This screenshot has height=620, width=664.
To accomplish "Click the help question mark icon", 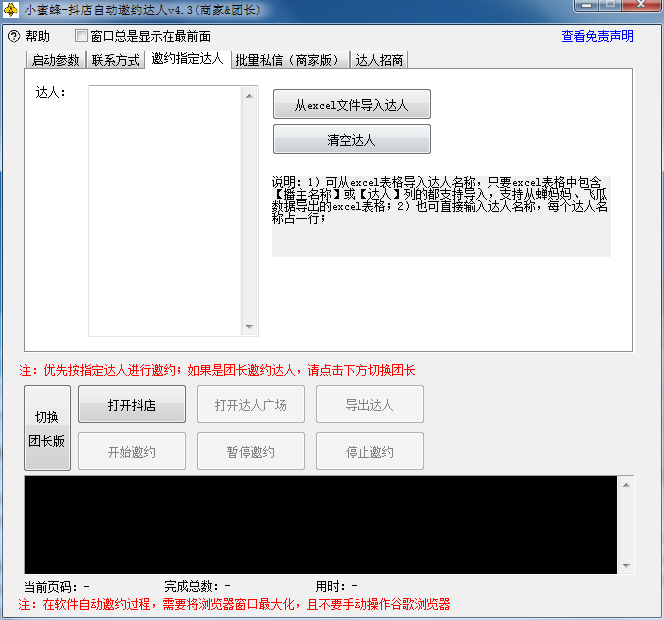I will pyautogui.click(x=14, y=36).
